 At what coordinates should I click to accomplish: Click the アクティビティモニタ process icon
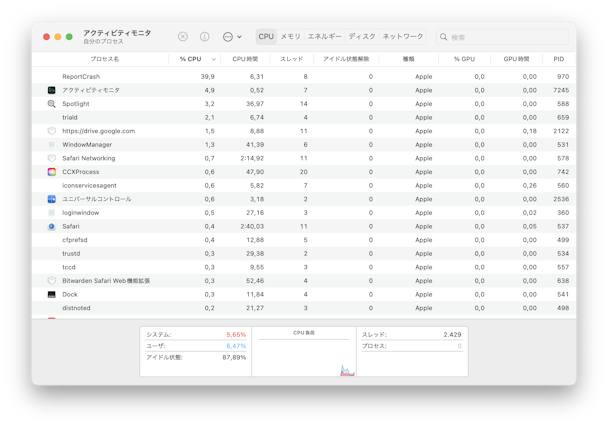(51, 90)
